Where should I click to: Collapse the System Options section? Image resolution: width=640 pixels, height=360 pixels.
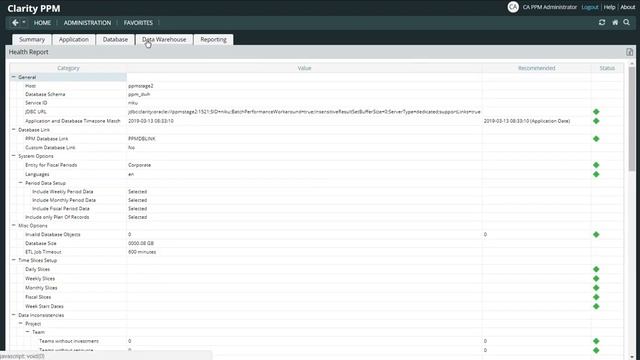point(13,156)
